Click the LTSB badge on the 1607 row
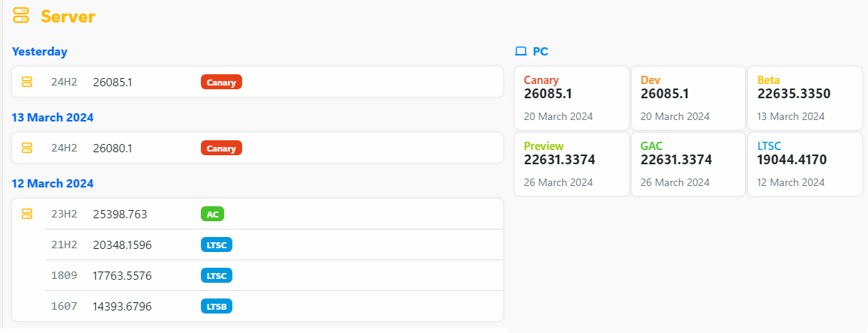Screen dimensions: 868x333 click(x=217, y=306)
